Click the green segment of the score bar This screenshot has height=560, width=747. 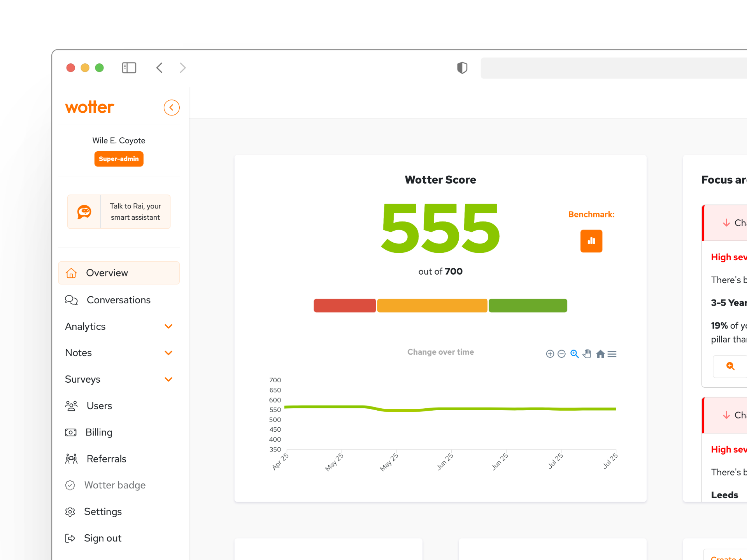(x=528, y=305)
